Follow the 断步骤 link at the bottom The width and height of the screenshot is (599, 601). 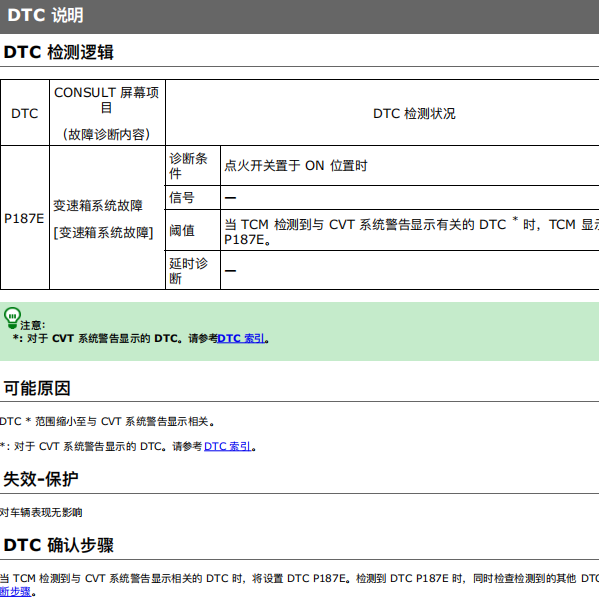tap(15, 591)
